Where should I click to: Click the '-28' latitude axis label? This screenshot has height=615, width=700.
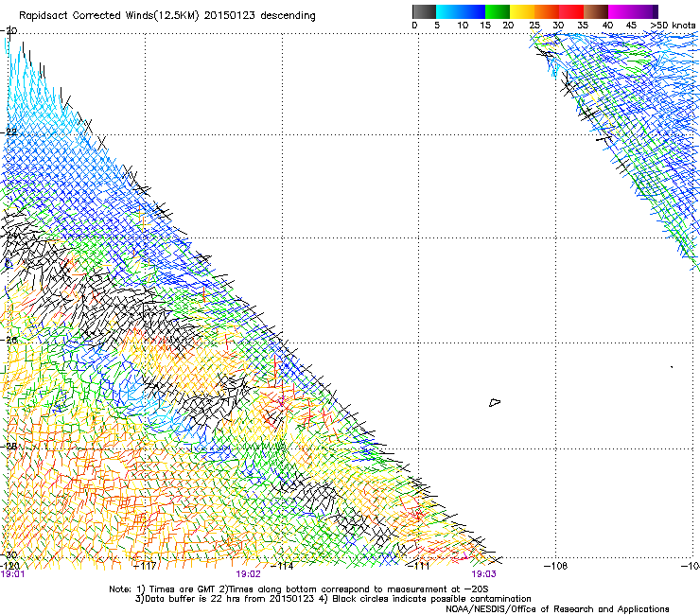(x=9, y=446)
